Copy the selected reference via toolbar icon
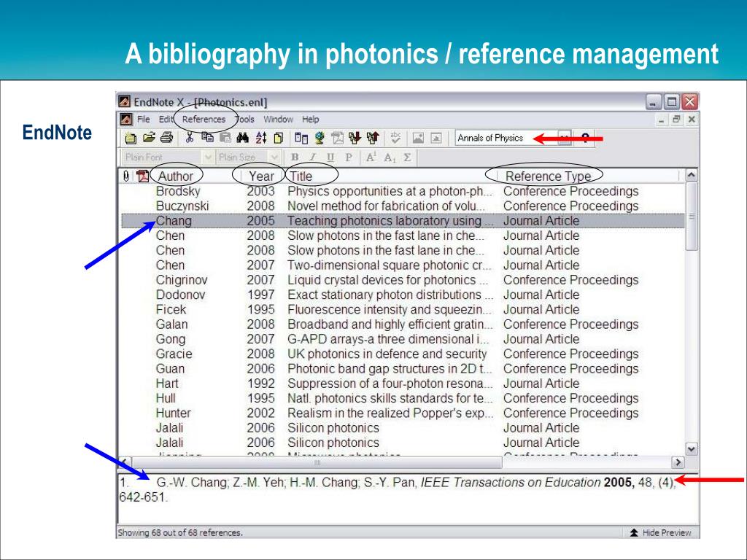The height and width of the screenshot is (560, 747). (x=207, y=138)
